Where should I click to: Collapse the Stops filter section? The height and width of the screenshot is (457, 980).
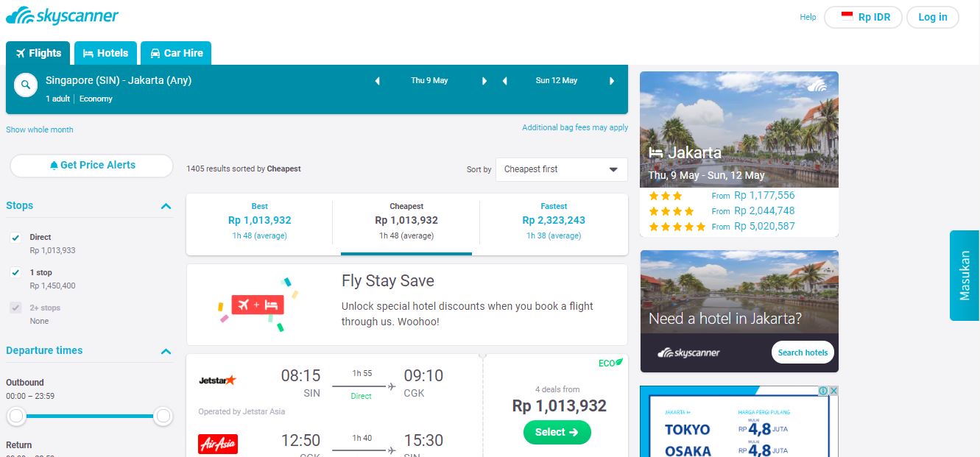(166, 206)
